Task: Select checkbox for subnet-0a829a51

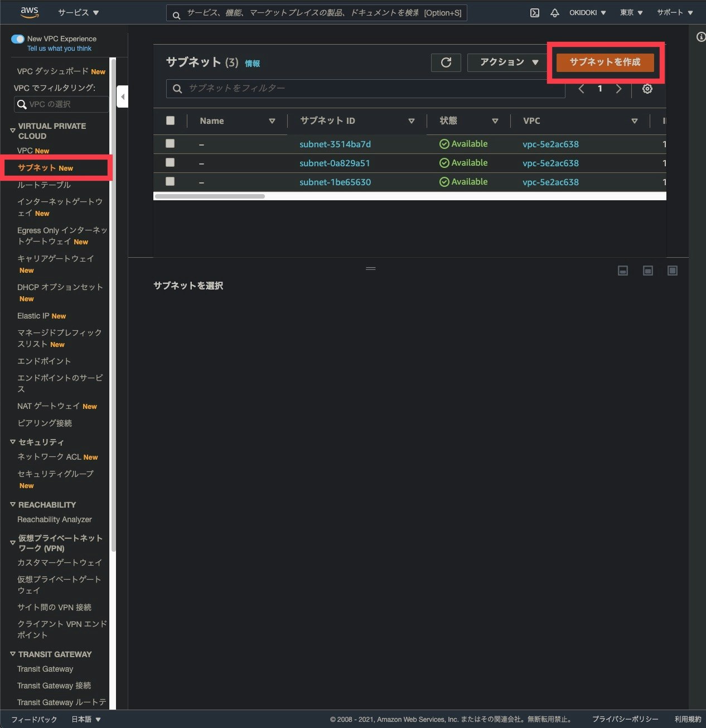Action: 170,162
